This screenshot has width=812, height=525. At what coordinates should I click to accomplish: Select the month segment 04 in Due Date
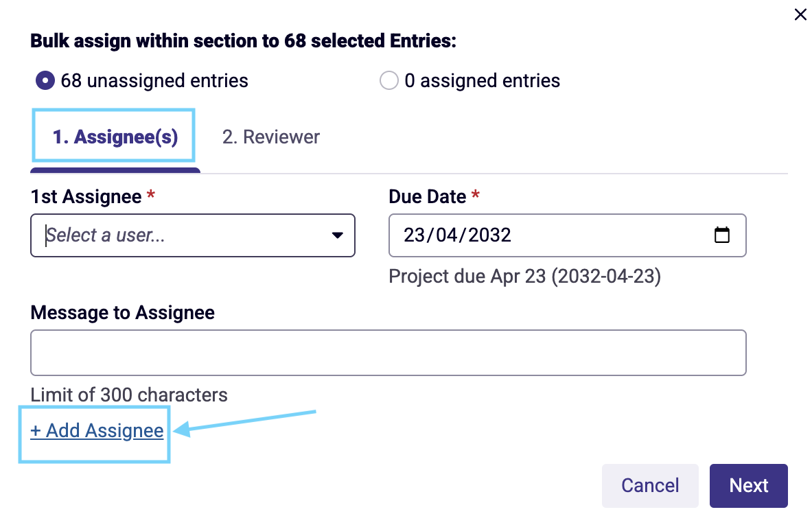tap(446, 235)
